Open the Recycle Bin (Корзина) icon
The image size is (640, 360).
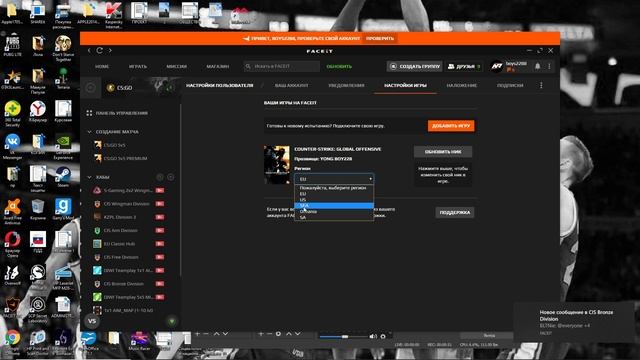tap(38, 209)
